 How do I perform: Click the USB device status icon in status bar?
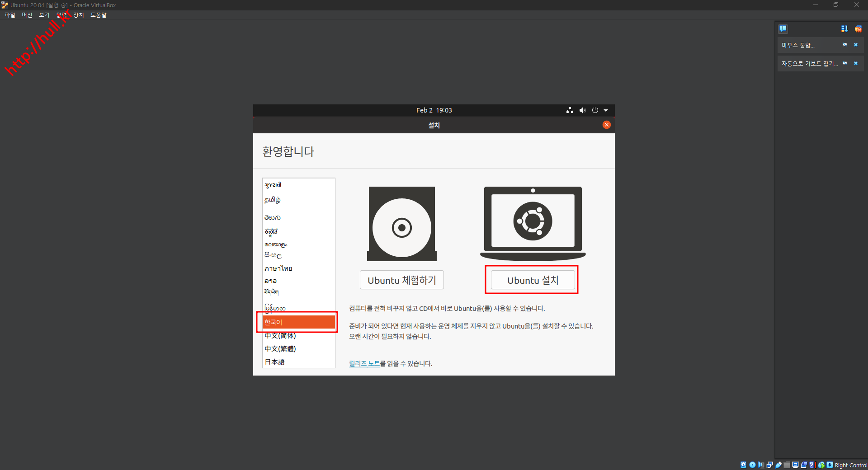[x=778, y=465]
